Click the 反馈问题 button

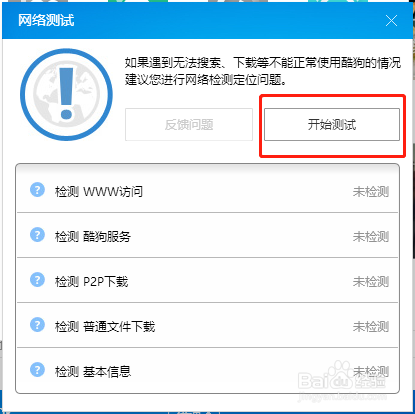pos(189,124)
